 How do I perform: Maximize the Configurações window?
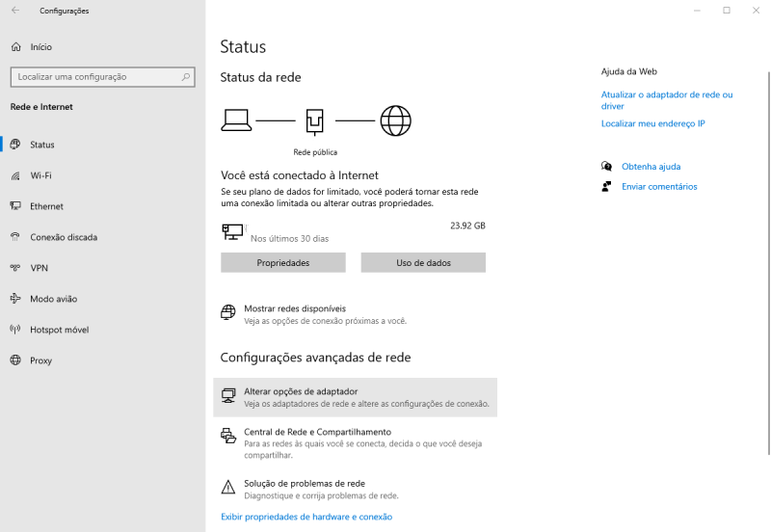[x=727, y=11]
